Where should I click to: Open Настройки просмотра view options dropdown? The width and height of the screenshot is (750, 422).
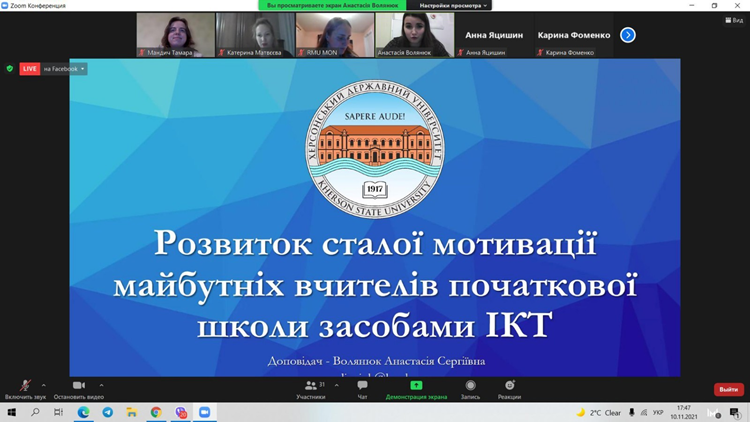coord(452,5)
